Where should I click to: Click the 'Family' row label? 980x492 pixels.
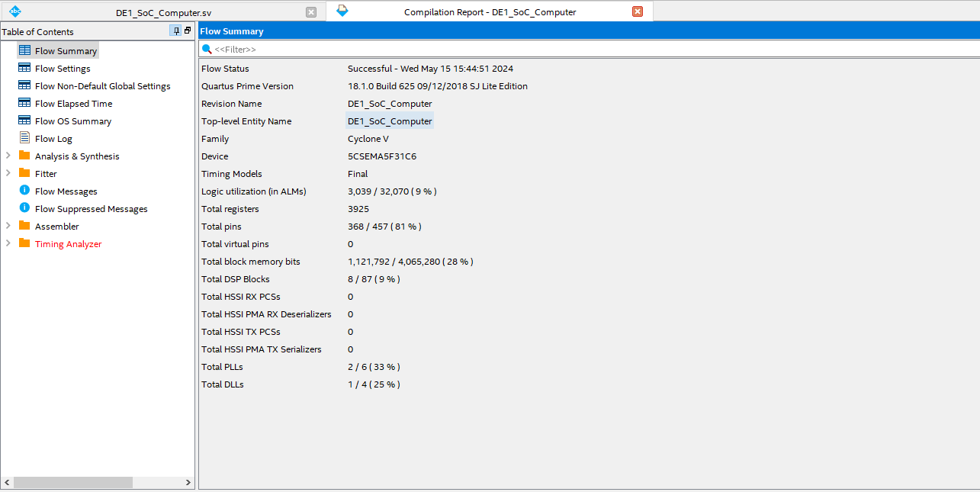(x=215, y=139)
